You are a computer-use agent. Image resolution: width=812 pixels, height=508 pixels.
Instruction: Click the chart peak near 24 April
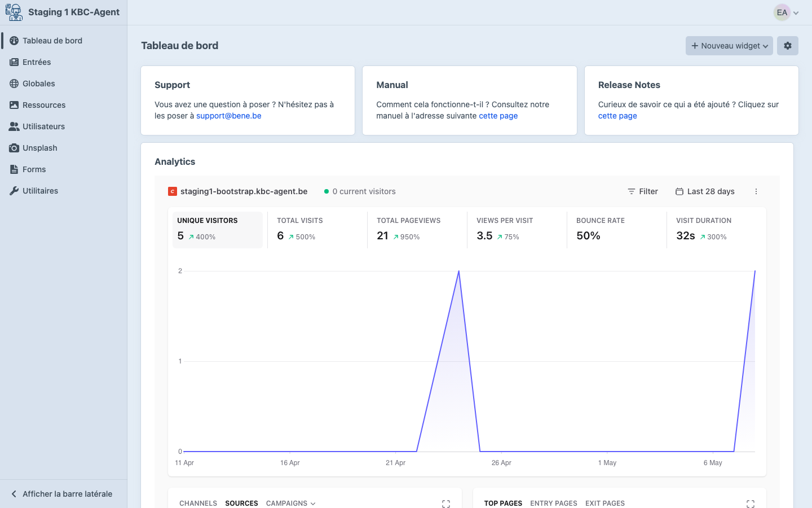point(459,271)
